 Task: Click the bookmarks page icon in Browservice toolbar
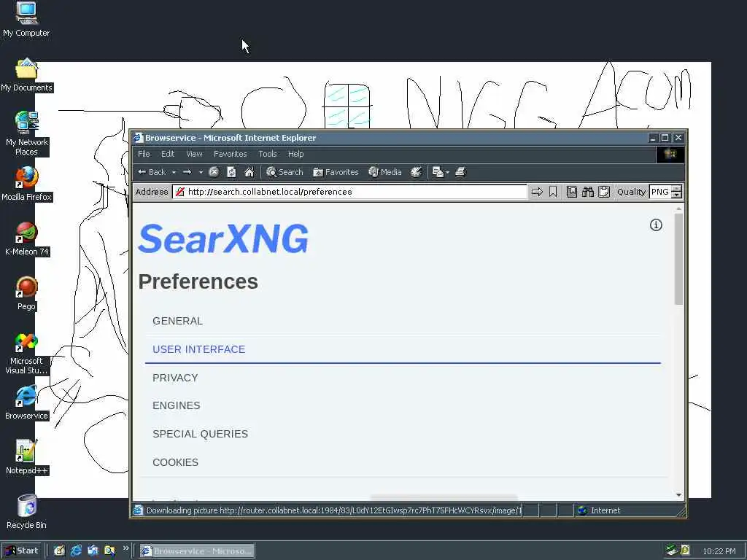(572, 192)
